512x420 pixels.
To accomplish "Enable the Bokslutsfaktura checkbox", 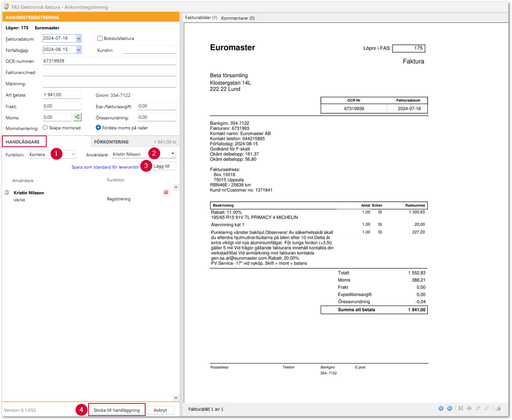I will point(100,38).
